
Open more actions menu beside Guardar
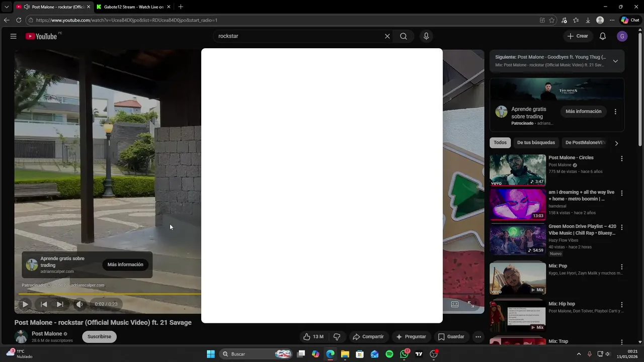point(478,337)
